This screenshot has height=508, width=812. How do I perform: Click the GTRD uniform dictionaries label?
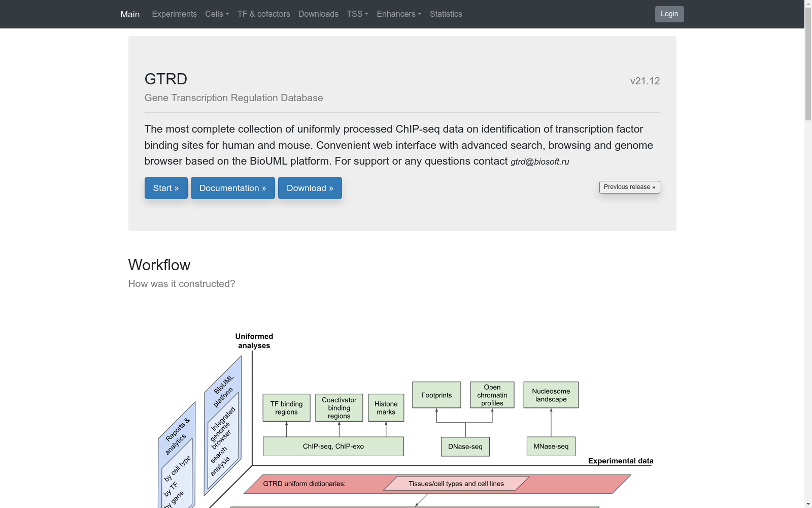coord(304,484)
